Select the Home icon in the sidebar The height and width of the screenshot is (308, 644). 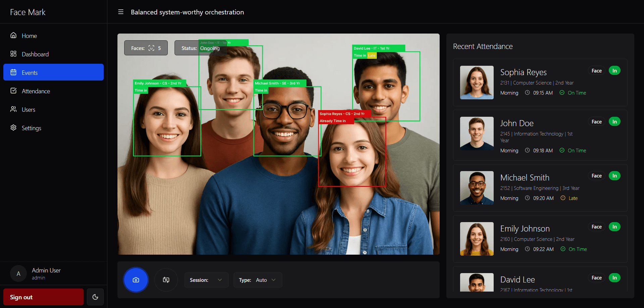click(x=13, y=35)
